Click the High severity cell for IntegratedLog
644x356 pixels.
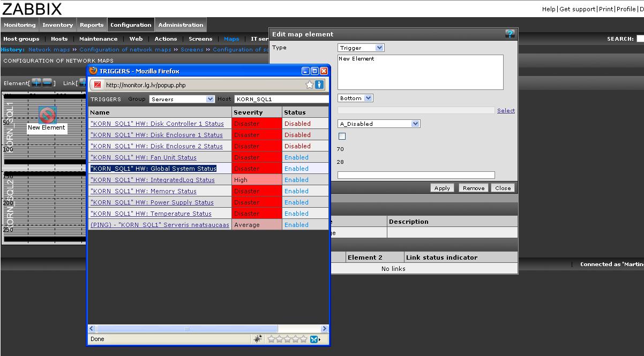click(257, 180)
